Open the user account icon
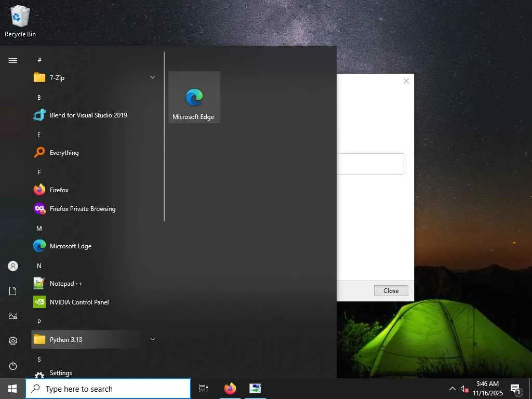The height and width of the screenshot is (399, 532). [13, 266]
